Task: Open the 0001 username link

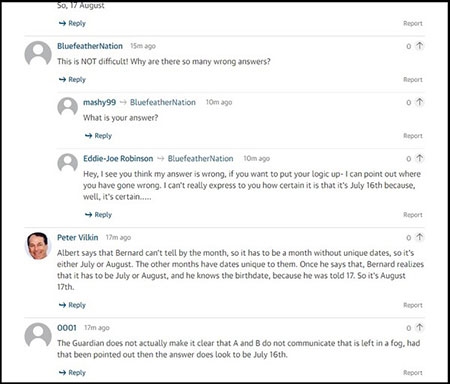Action: pos(67,328)
